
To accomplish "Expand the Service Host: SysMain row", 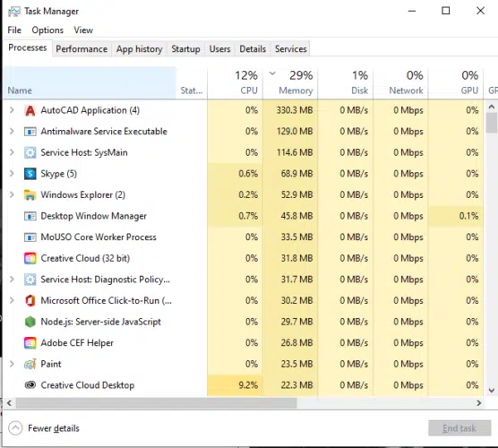I will pos(12,152).
